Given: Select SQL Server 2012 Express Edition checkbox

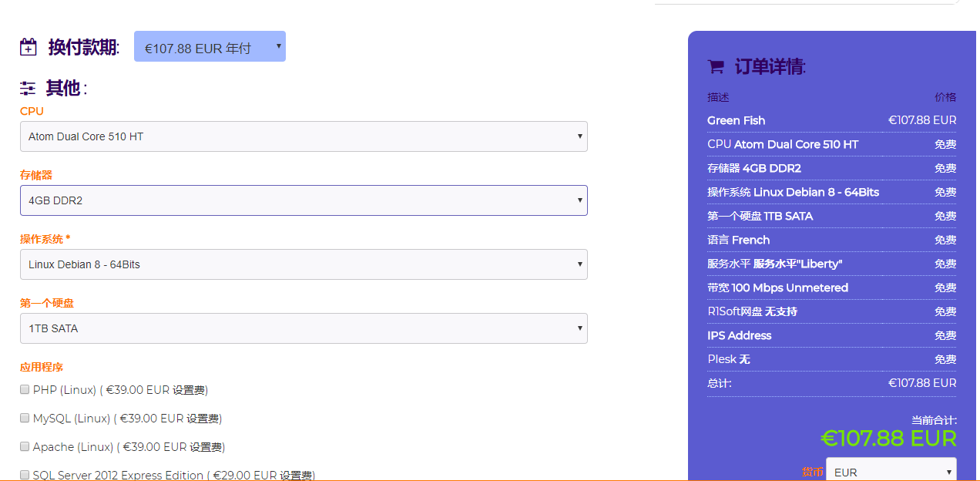Looking at the screenshot, I should click(25, 475).
